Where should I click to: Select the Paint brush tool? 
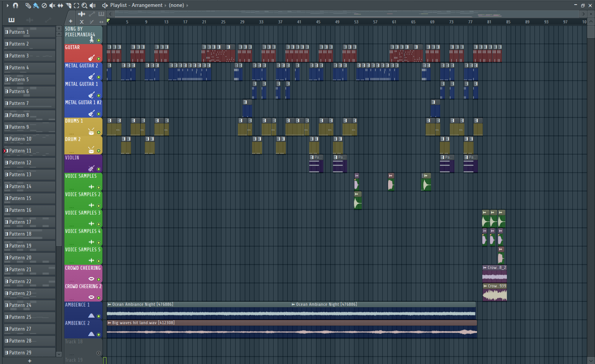(36, 5)
